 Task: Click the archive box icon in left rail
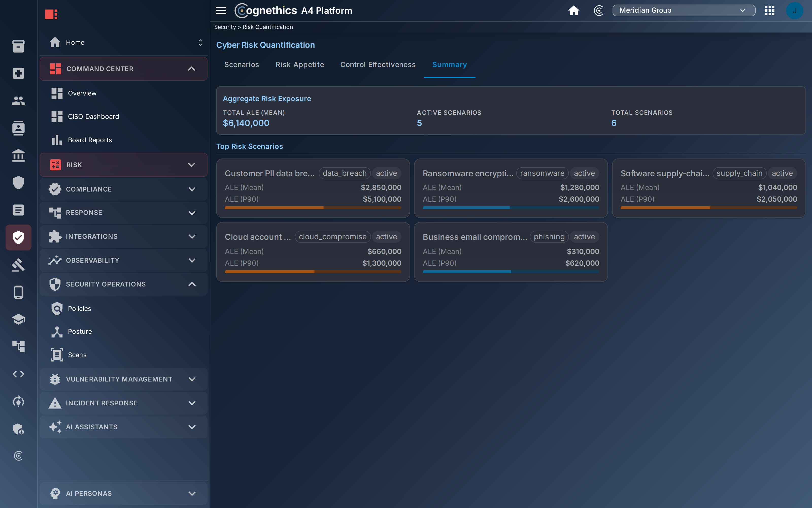[x=19, y=46]
